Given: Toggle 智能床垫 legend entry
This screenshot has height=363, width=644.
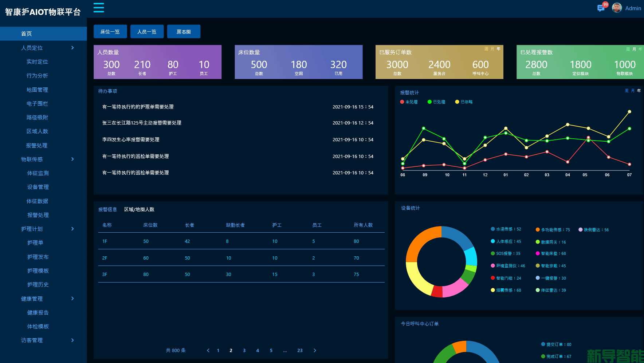Looking at the screenshot, I should pyautogui.click(x=551, y=253).
